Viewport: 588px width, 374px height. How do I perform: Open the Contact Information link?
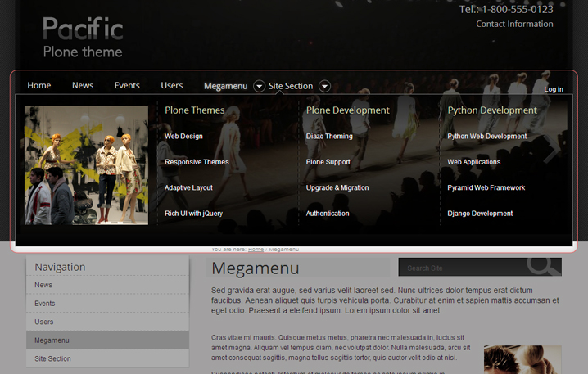[514, 24]
